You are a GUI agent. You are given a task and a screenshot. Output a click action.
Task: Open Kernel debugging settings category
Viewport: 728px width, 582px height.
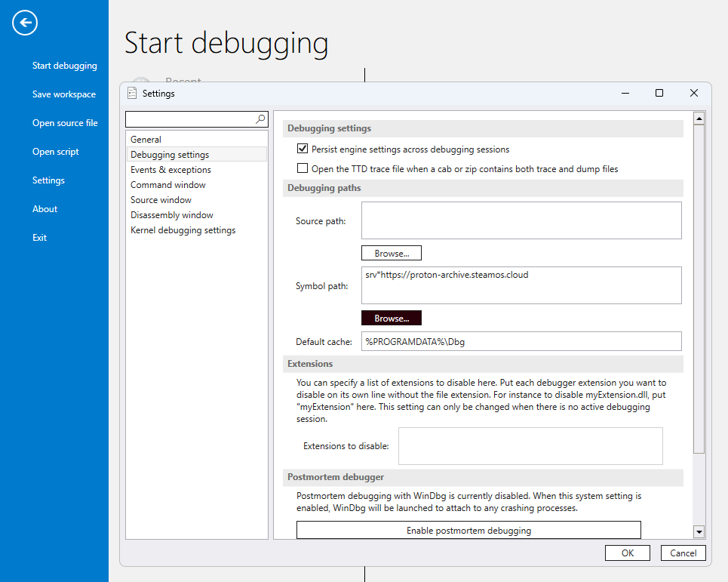click(x=183, y=230)
